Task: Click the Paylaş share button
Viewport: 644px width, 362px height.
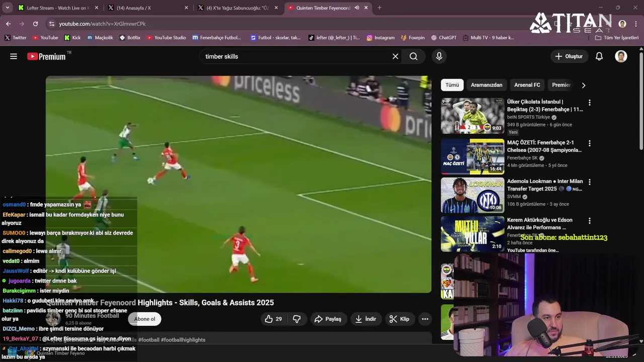Action: 328,319
